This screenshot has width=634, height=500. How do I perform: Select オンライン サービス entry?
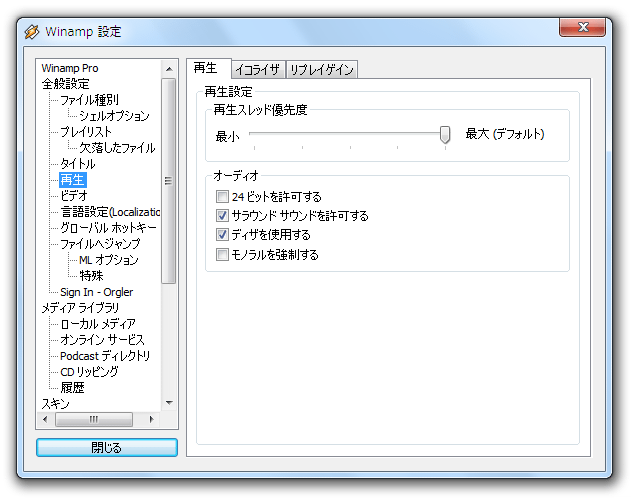click(x=102, y=340)
